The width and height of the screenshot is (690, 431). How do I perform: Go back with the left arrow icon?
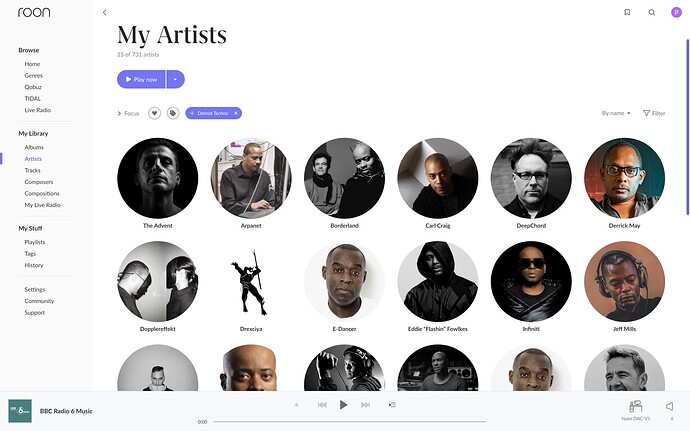[x=105, y=12]
